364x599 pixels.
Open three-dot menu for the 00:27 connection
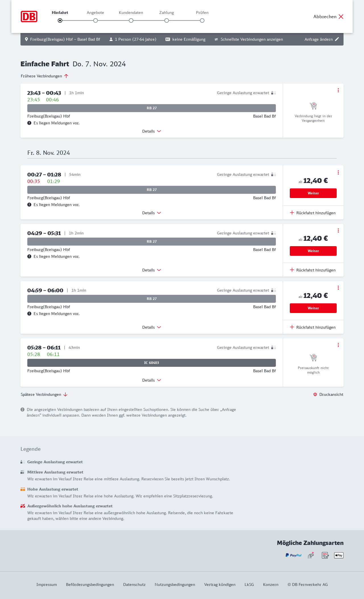point(338,172)
